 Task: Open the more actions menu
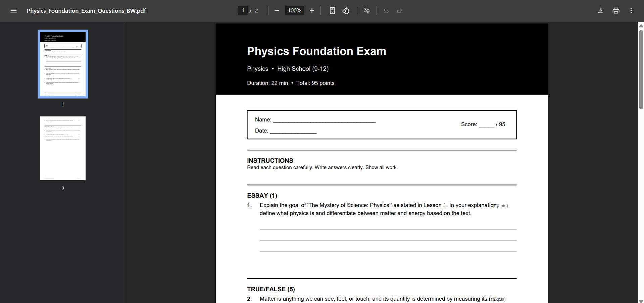point(631,11)
